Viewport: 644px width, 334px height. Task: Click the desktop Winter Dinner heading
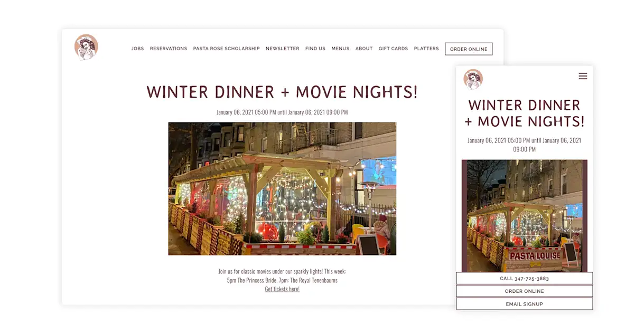[x=282, y=92]
